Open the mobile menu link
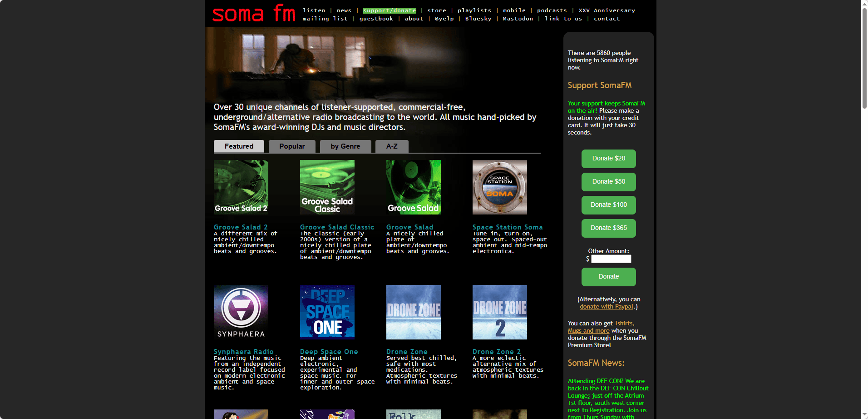Viewport: 868px width, 419px height. coord(514,10)
